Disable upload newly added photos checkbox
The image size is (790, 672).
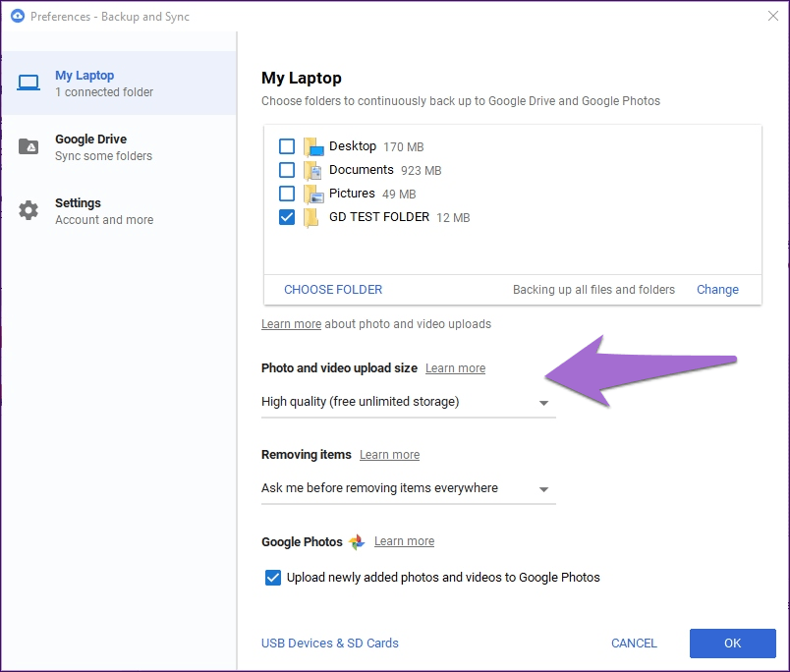click(273, 578)
